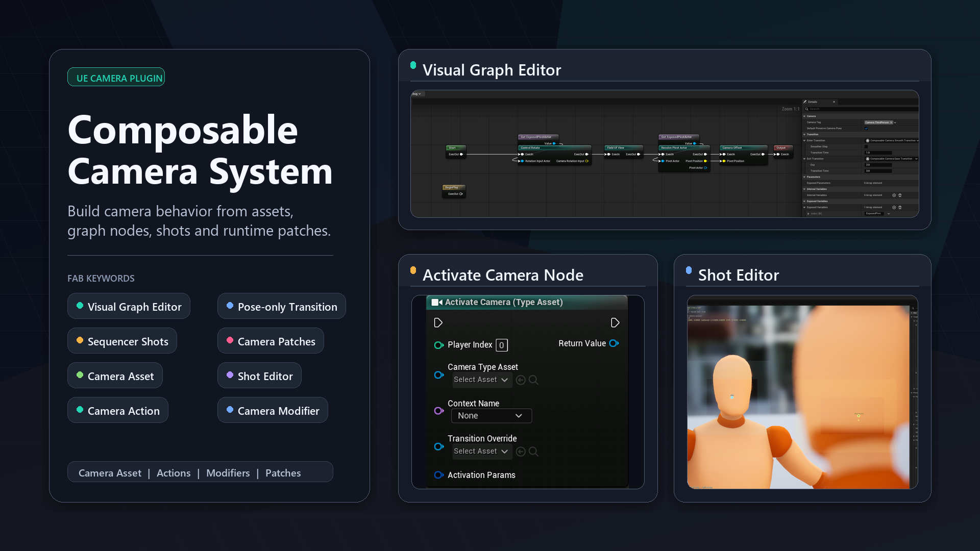Browse to Camera Type Asset with magnifier icon
This screenshot has width=980, height=551.
tap(533, 380)
